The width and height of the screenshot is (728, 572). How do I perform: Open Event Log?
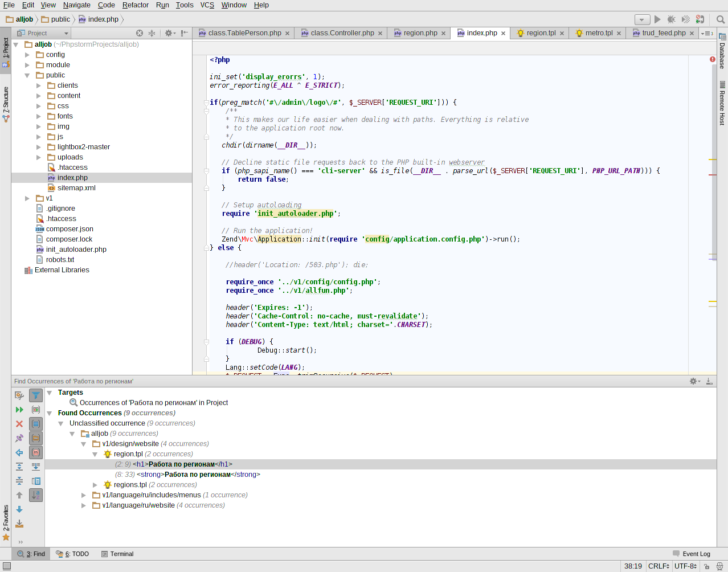pyautogui.click(x=692, y=554)
